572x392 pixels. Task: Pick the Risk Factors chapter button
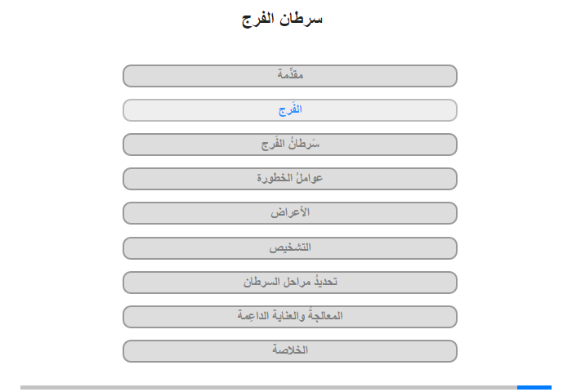click(x=289, y=179)
